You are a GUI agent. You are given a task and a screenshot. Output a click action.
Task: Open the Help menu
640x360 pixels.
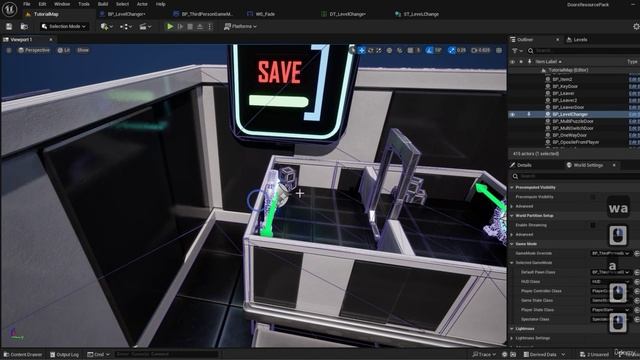161,4
